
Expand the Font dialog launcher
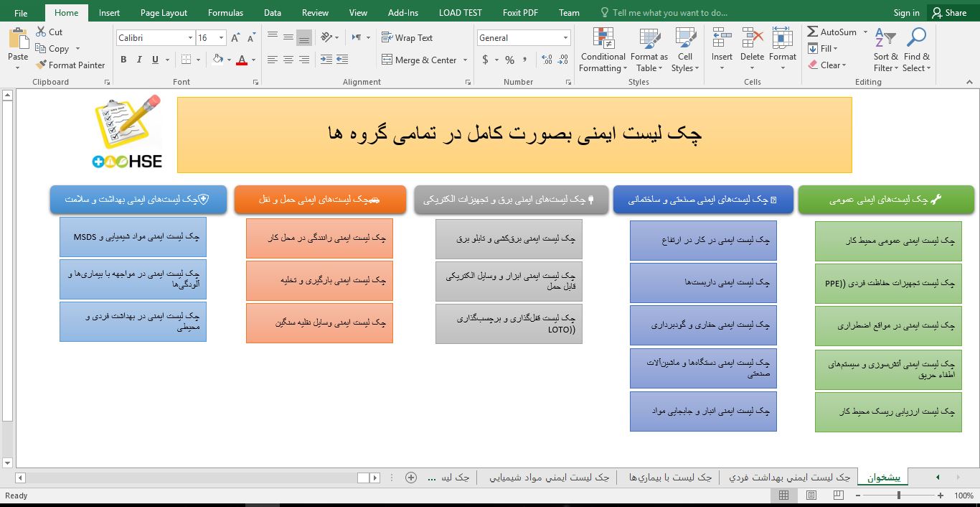click(x=256, y=83)
